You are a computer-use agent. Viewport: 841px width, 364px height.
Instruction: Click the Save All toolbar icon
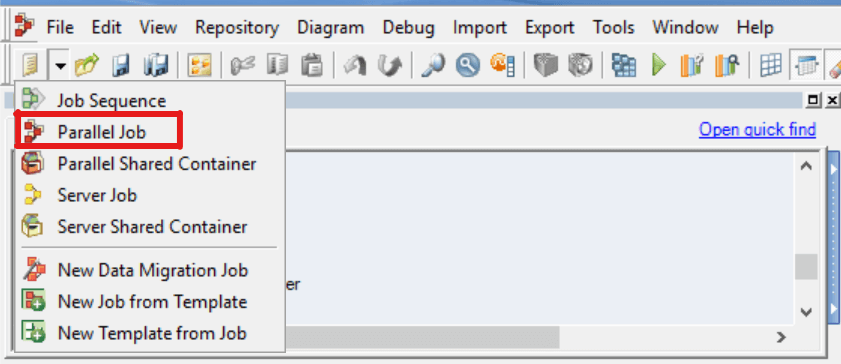(156, 66)
